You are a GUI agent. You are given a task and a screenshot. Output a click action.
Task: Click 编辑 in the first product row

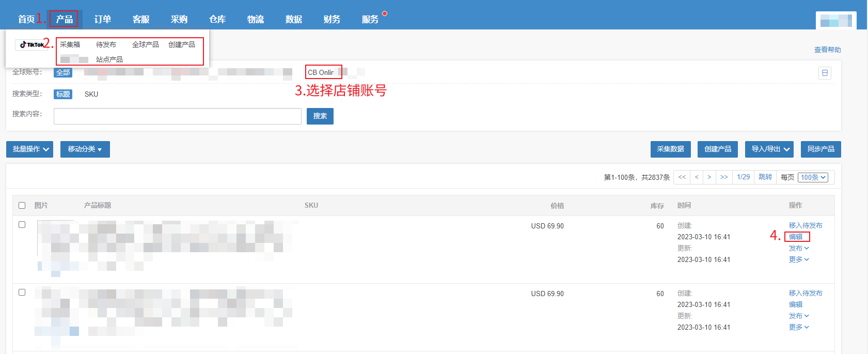[796, 237]
